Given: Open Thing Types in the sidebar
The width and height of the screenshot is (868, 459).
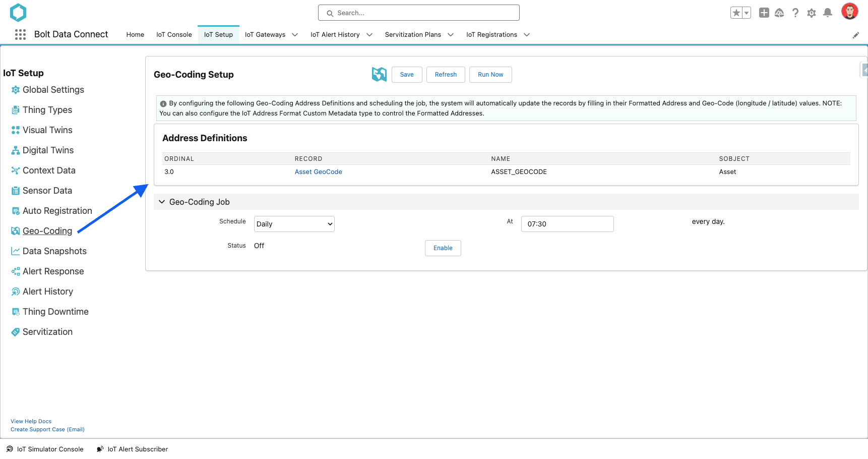Looking at the screenshot, I should pyautogui.click(x=47, y=110).
